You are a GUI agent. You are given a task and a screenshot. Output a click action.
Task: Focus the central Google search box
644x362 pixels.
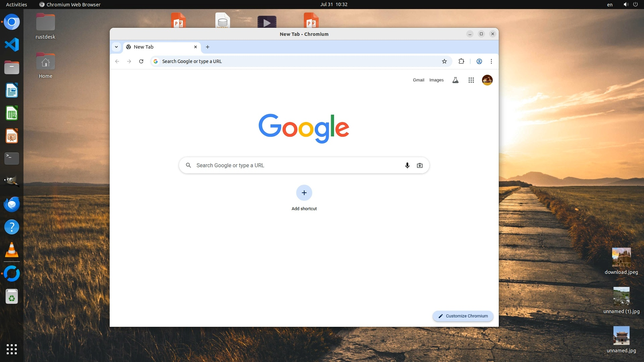point(295,165)
